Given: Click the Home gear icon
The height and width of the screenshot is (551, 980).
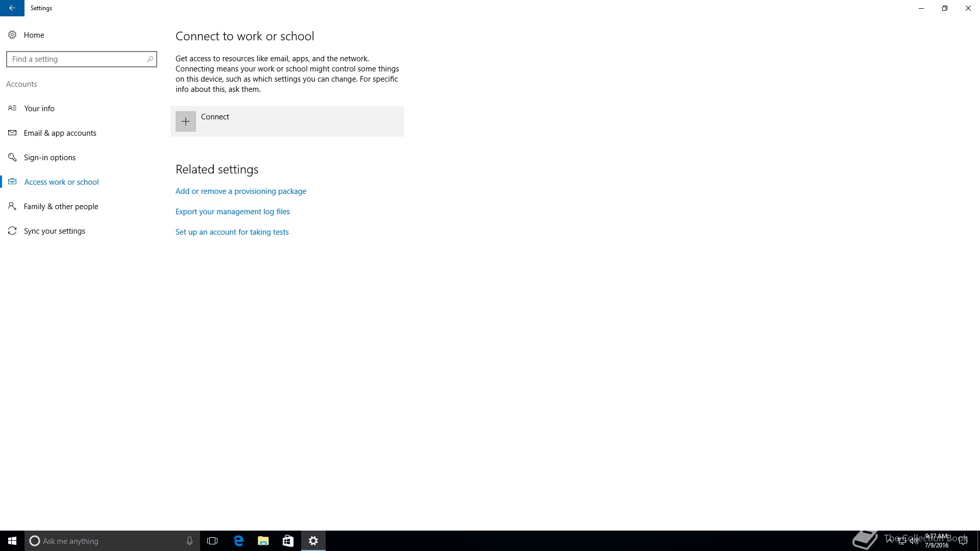Looking at the screenshot, I should 12,35.
